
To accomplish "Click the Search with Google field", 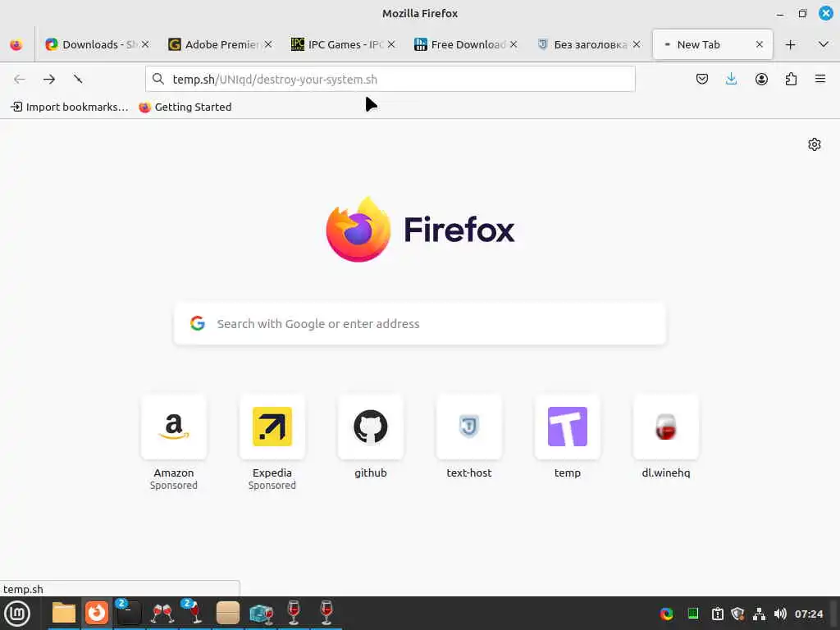I will coord(420,323).
